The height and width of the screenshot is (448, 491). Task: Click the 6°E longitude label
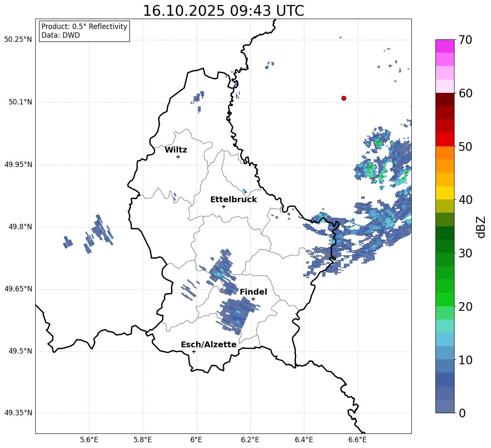196,440
